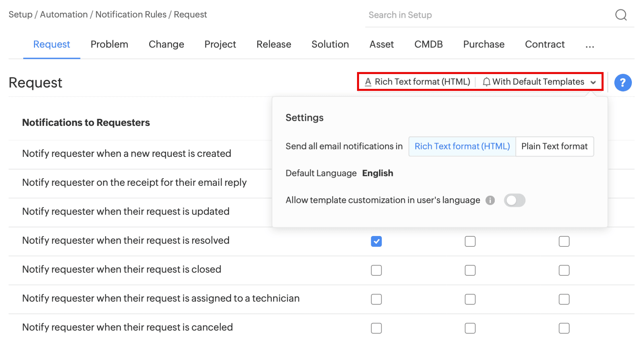
Task: Select Plain Text format option
Action: point(554,146)
